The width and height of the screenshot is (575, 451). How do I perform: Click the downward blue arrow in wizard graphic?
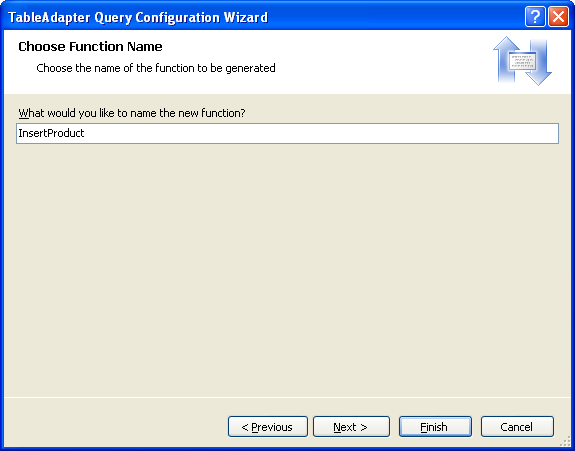(538, 62)
